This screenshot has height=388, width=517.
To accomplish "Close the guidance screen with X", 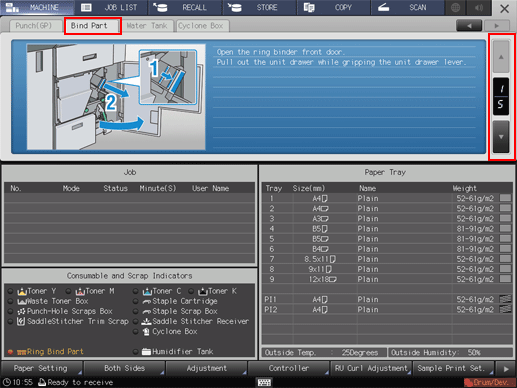I will tap(504, 8).
